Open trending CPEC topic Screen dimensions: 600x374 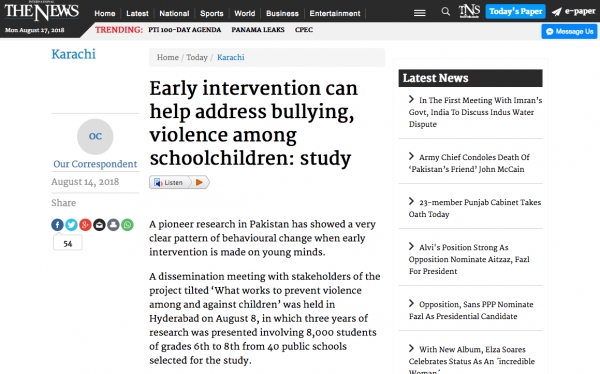pyautogui.click(x=304, y=30)
